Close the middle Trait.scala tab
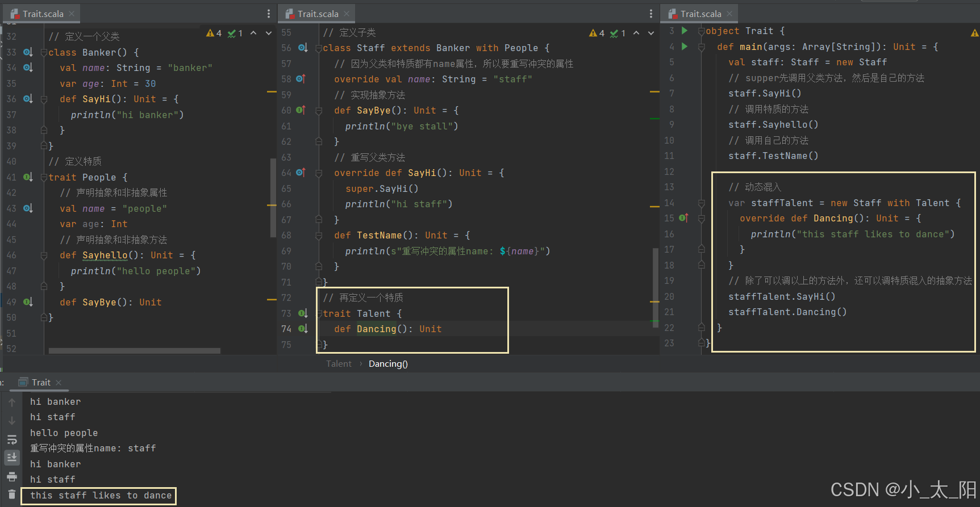Viewport: 980px width, 507px height. (x=347, y=14)
